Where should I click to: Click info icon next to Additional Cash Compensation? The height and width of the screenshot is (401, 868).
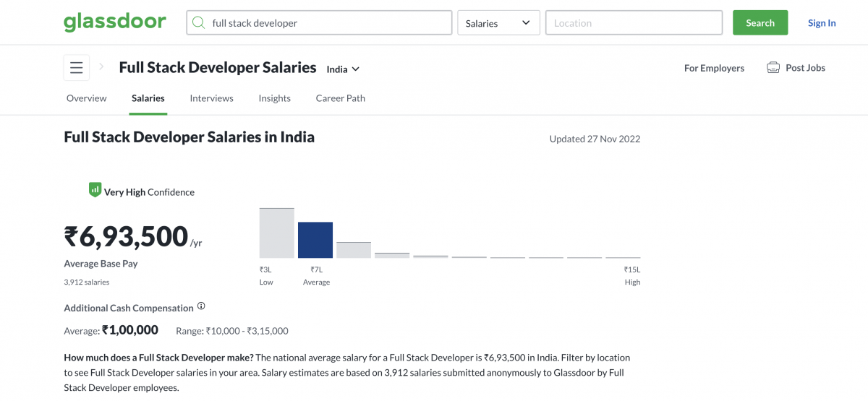point(201,306)
